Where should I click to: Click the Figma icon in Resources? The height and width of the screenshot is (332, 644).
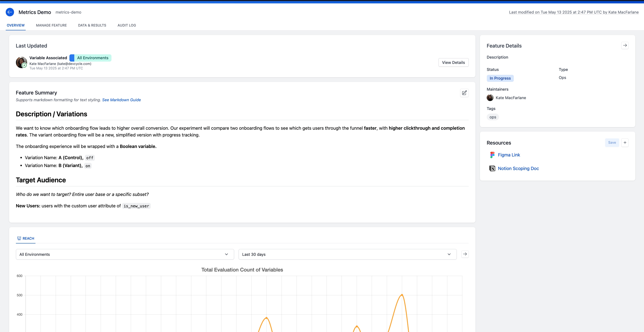pyautogui.click(x=492, y=155)
